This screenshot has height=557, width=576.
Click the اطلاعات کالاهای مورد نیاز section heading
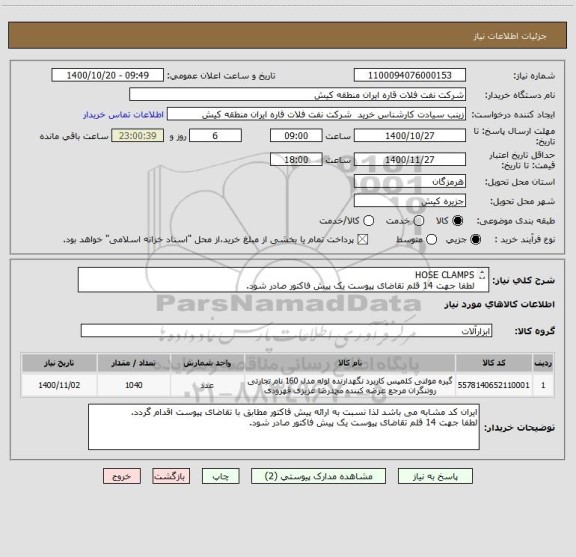500,304
